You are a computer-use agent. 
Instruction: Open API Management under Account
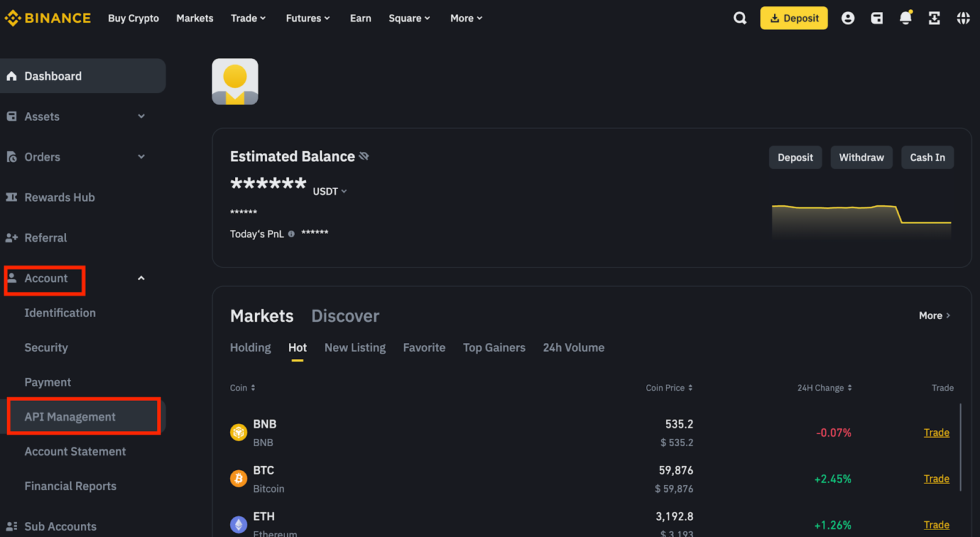click(83, 417)
